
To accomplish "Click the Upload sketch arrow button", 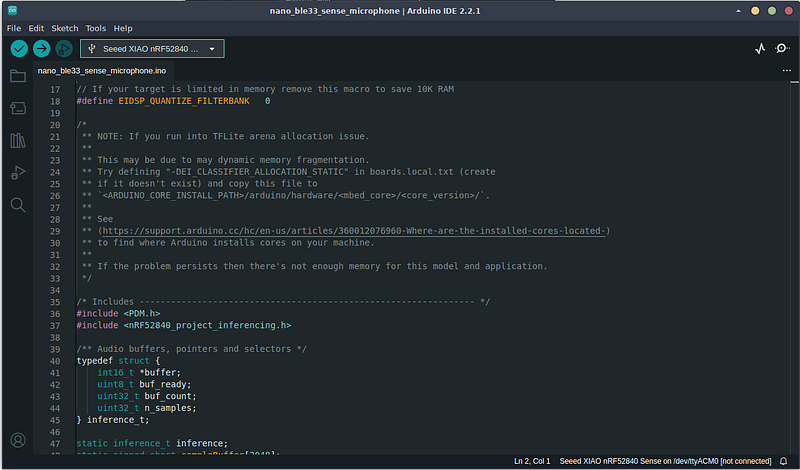I will pyautogui.click(x=41, y=49).
